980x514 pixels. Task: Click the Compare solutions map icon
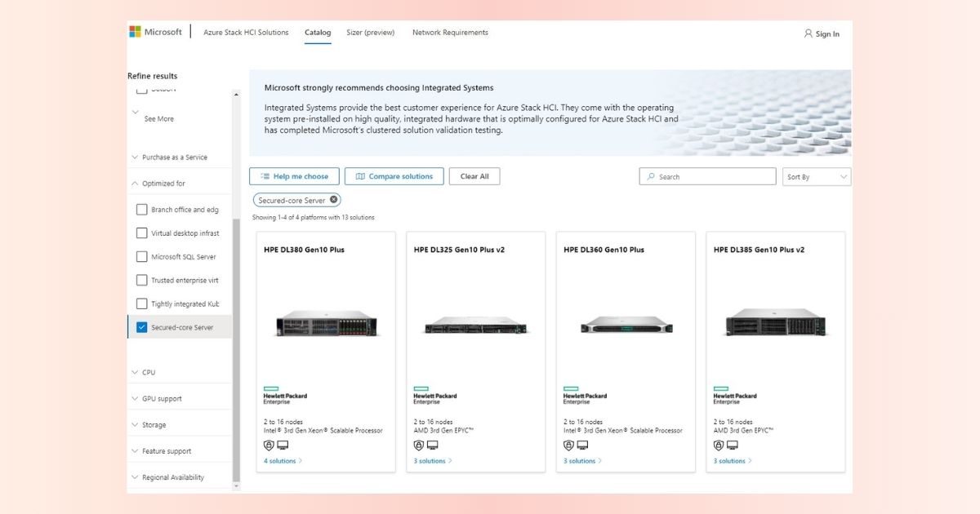coord(360,176)
